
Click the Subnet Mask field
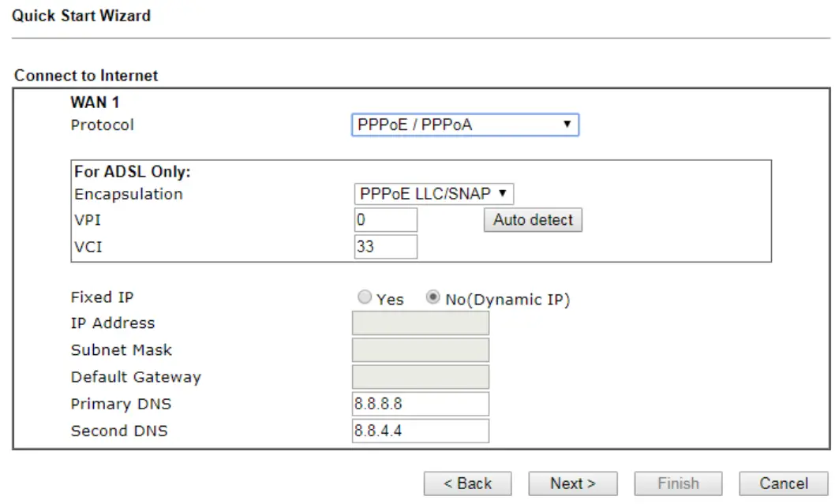(420, 349)
